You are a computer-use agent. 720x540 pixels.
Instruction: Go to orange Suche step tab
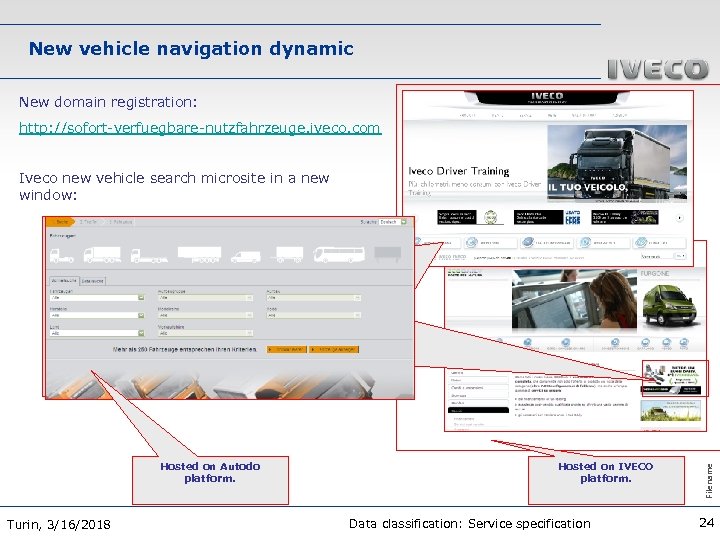(61, 222)
